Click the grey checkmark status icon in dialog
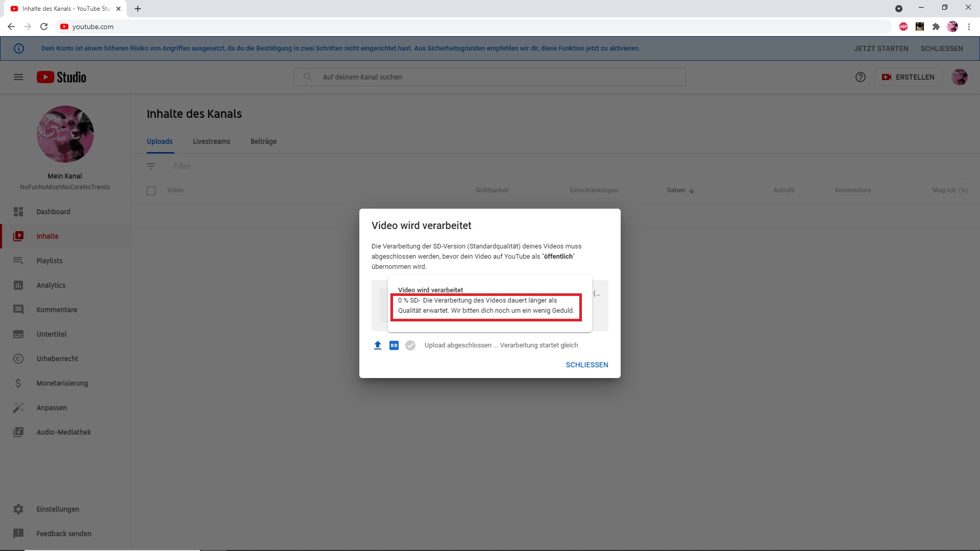The image size is (980, 551). coord(410,345)
